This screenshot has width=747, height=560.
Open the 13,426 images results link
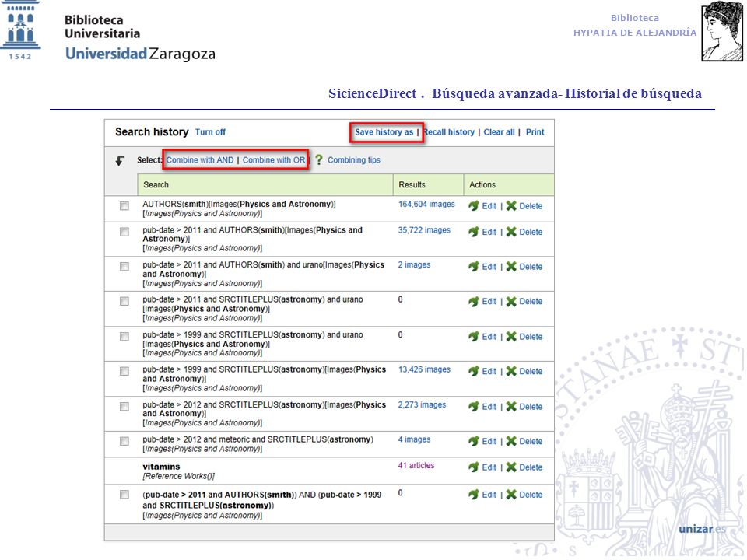(x=424, y=369)
